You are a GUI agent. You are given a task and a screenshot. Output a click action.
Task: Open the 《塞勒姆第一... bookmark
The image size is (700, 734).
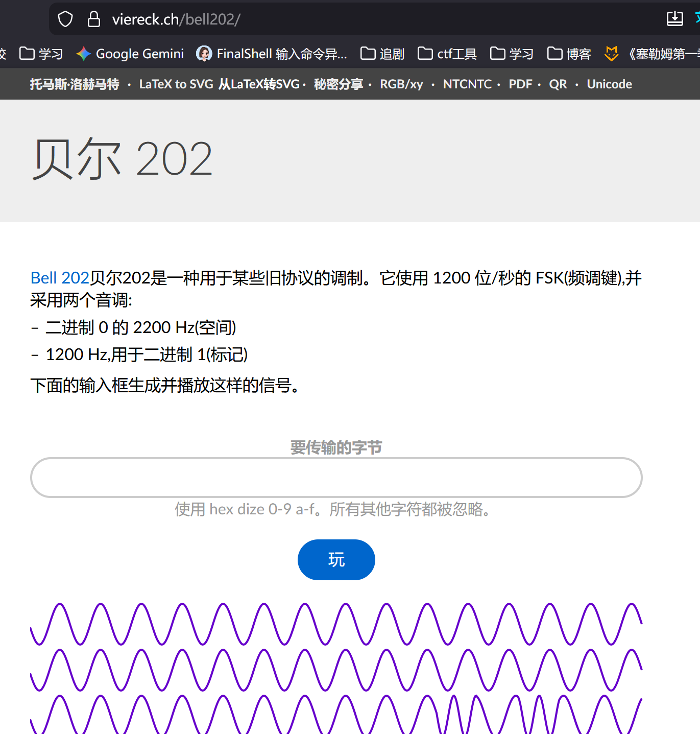tap(652, 54)
